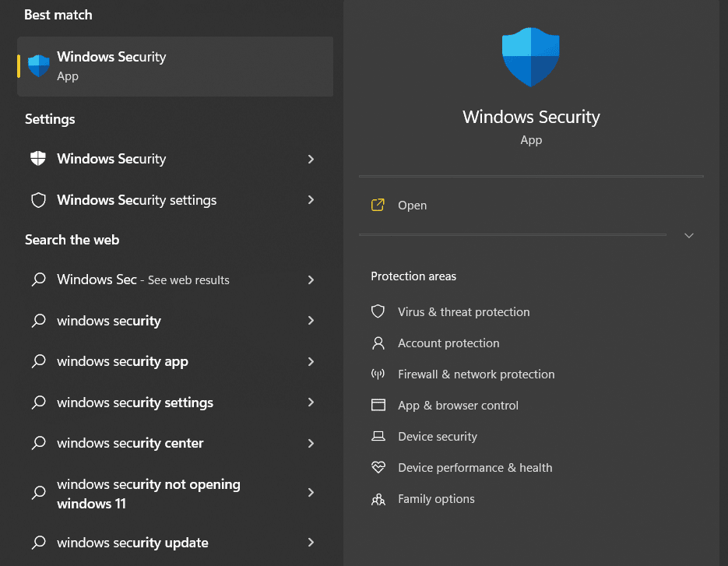728x566 pixels.
Task: Expand more options below Open
Action: click(688, 234)
